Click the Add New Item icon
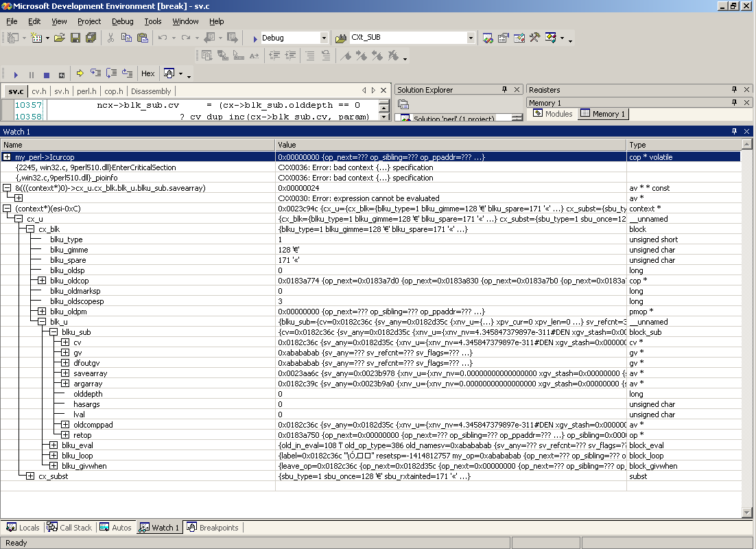This screenshot has height=549, width=756. pyautogui.click(x=36, y=38)
